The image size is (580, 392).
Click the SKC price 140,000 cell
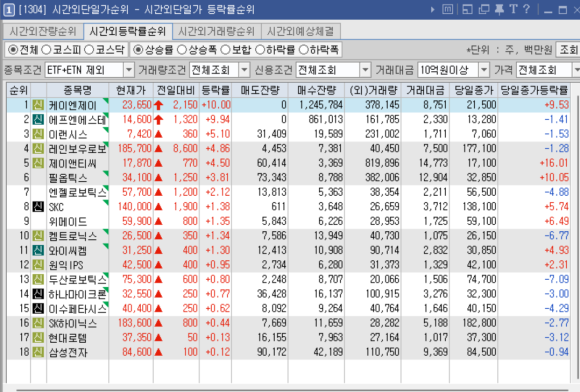pyautogui.click(x=135, y=207)
